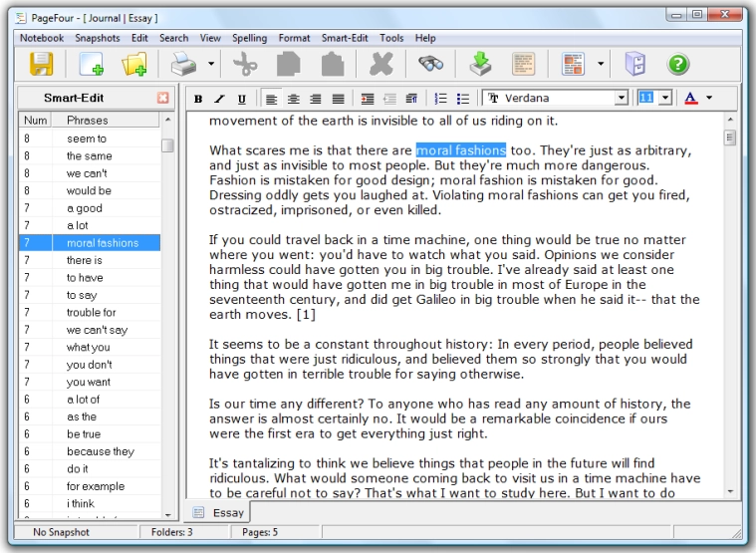Open the Help menu

[425, 38]
